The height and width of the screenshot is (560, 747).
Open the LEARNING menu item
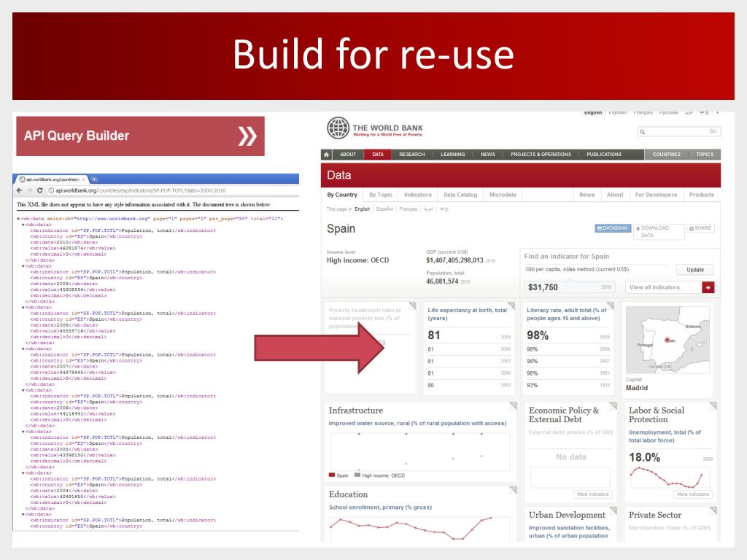[452, 155]
